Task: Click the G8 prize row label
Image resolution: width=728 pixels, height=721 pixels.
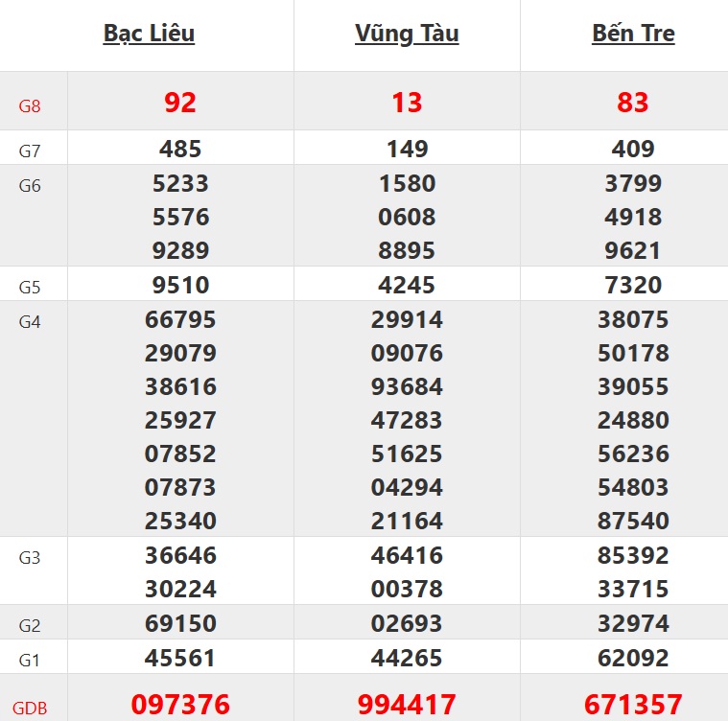Action: (x=30, y=105)
